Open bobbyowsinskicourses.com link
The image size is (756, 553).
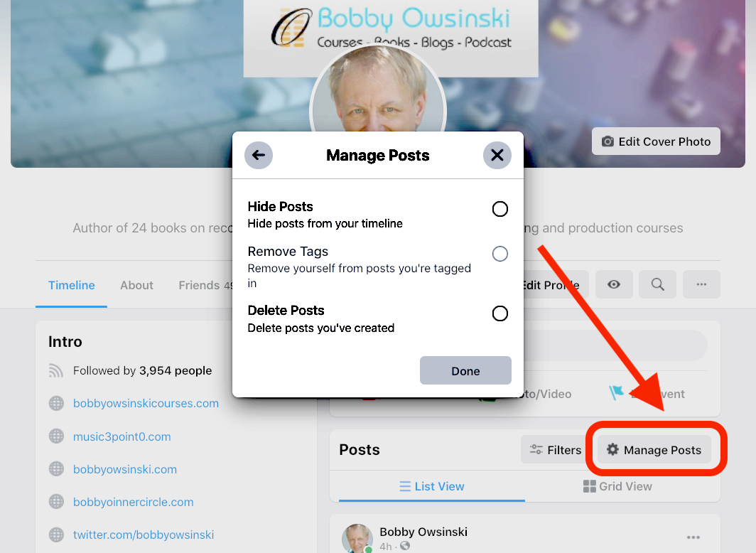tap(146, 403)
